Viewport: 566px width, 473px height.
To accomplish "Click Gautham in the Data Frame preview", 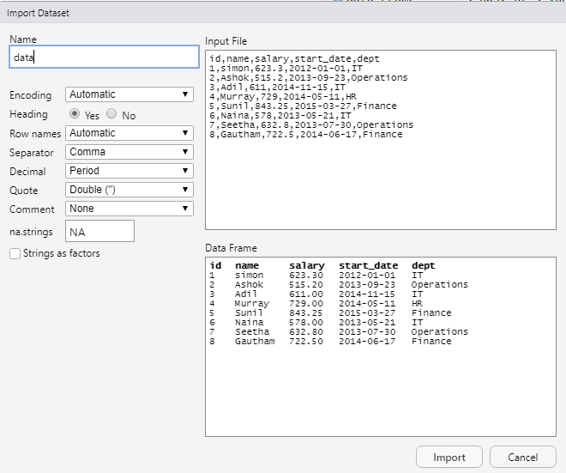I will click(x=255, y=341).
